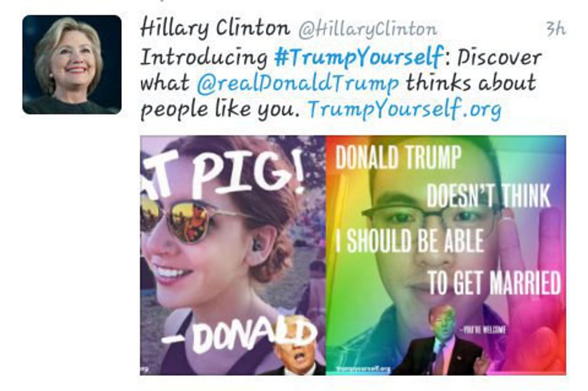Click the "TO GET MARRIED" caption line
Screen dimensions: 588x391
(x=494, y=282)
